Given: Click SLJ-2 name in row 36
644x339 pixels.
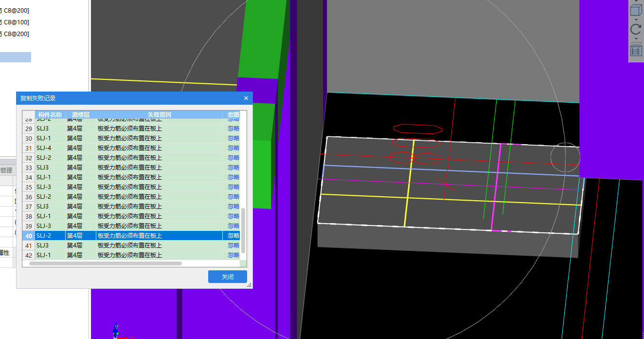Looking at the screenshot, I should point(44,197).
